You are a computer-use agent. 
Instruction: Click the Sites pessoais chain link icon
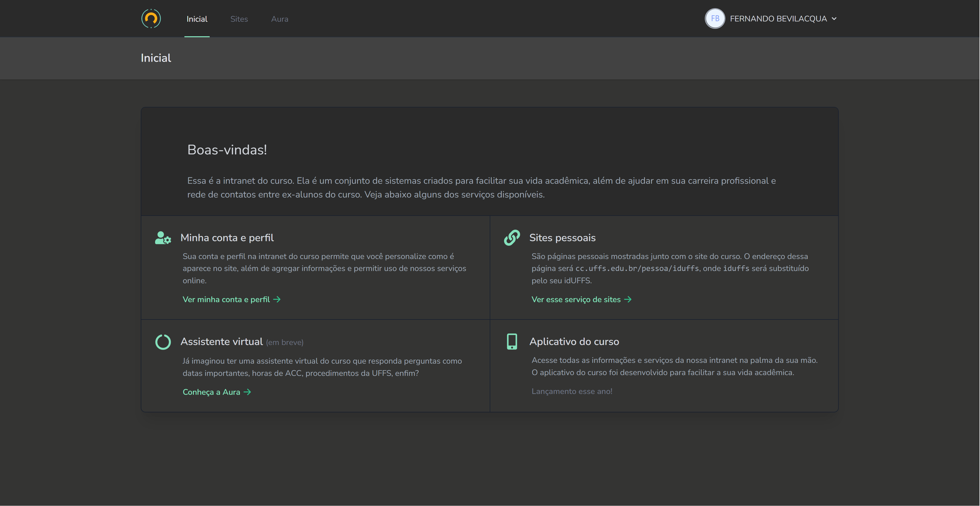tap(512, 238)
